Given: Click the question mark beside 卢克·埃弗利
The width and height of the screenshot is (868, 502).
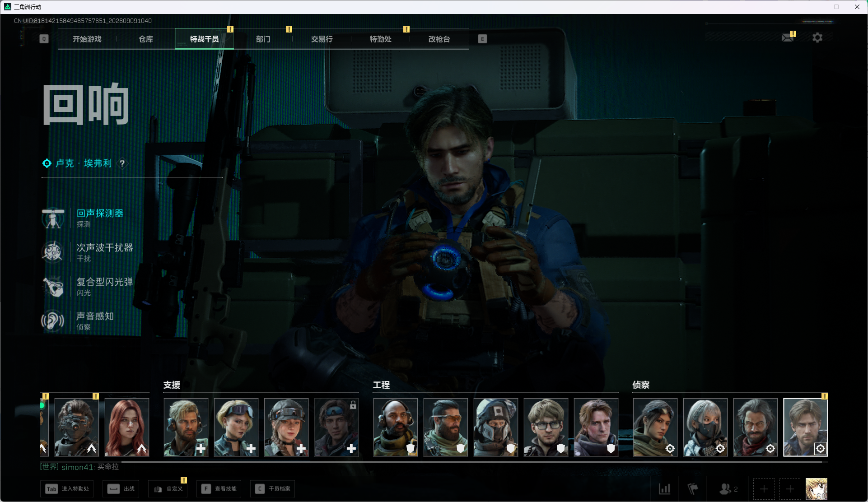Looking at the screenshot, I should [122, 163].
